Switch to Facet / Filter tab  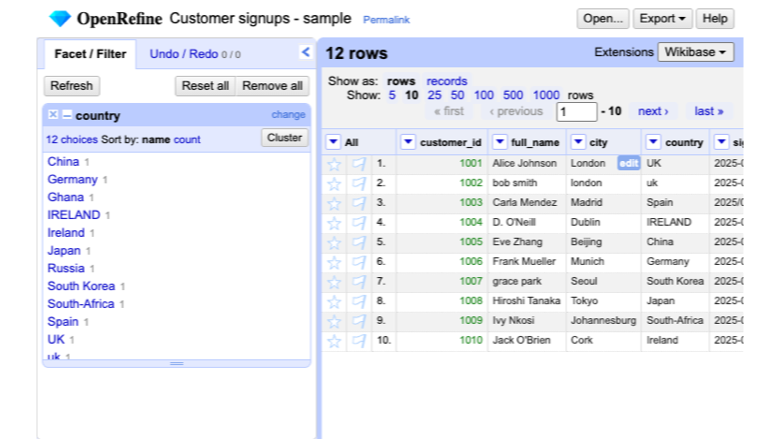click(x=90, y=54)
